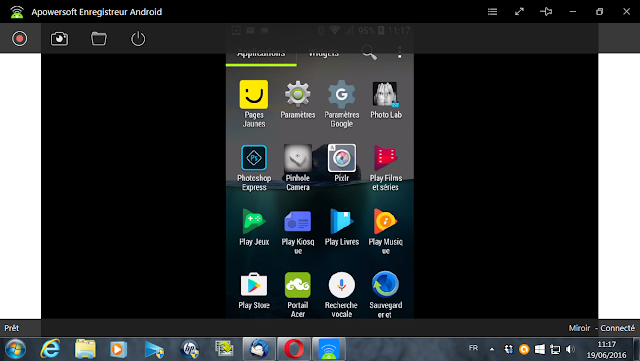Open File Explorer from the taskbar

[85, 350]
